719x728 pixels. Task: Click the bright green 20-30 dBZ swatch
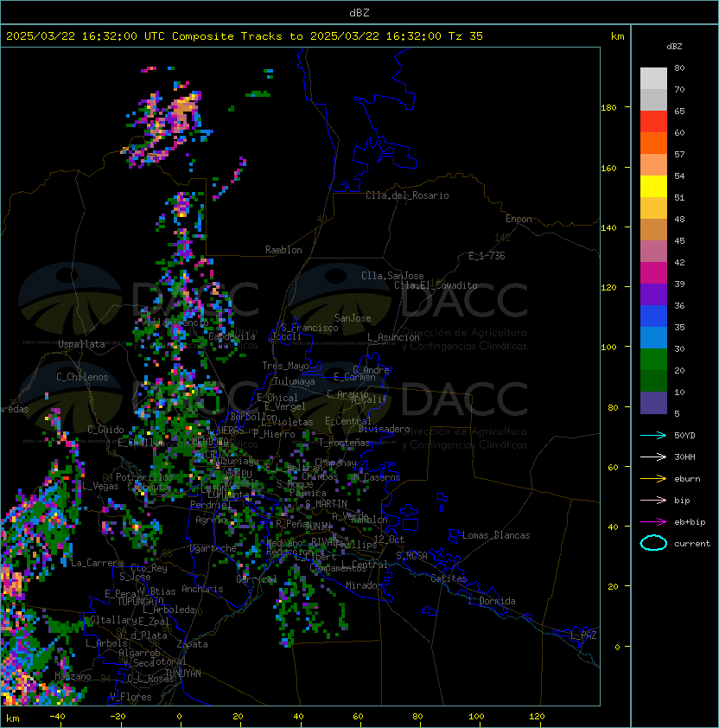click(x=653, y=360)
